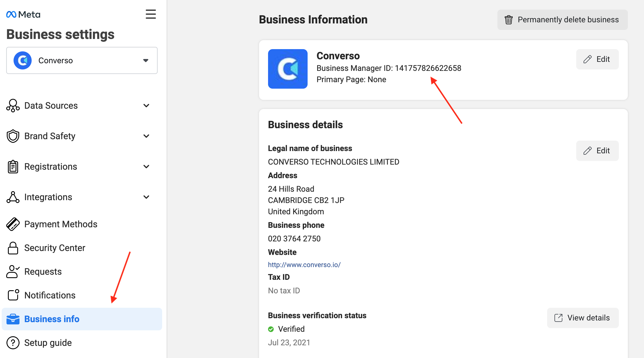The height and width of the screenshot is (358, 644).
Task: Go to Security Center
Action: [x=82, y=248]
